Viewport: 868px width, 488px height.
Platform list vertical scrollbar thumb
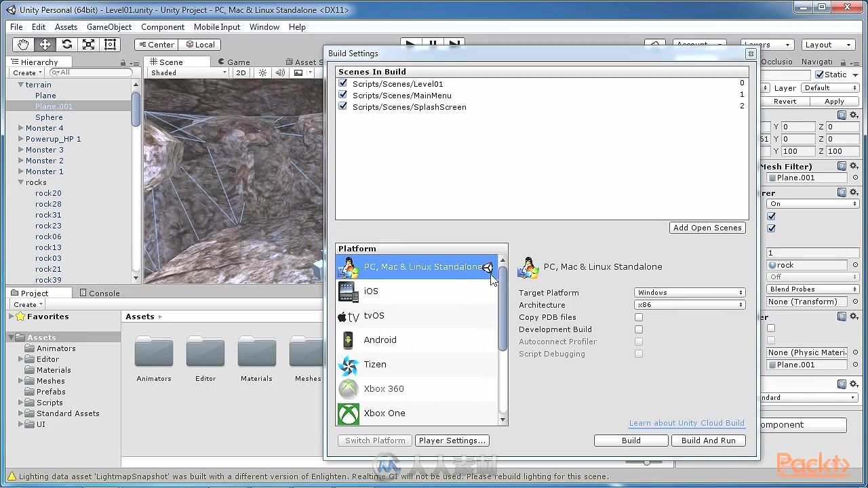coord(502,308)
